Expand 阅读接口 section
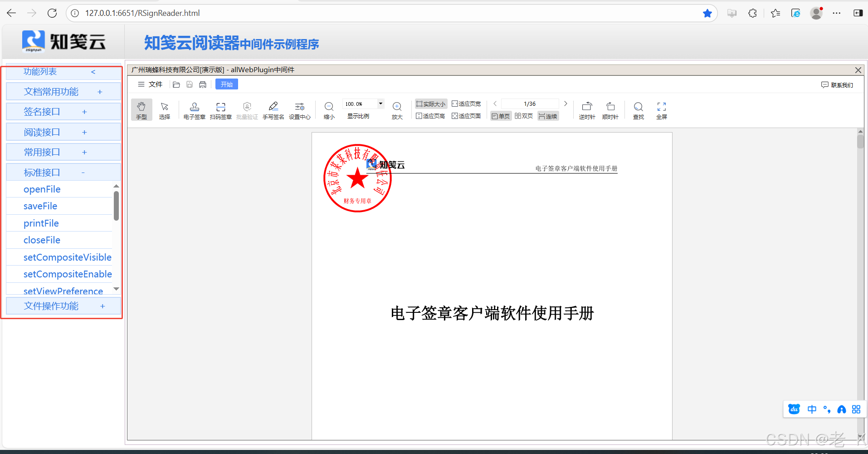 click(x=63, y=132)
